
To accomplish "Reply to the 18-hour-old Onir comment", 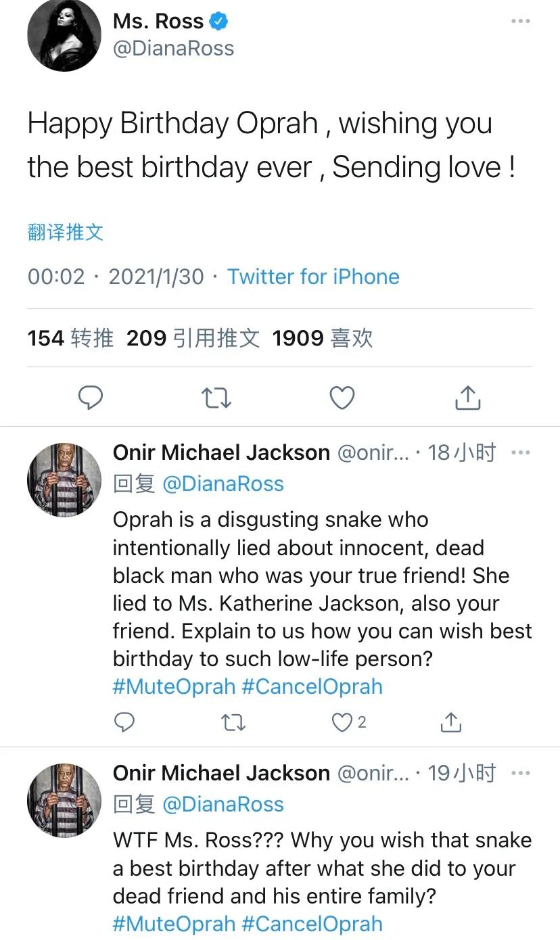I will (x=124, y=722).
